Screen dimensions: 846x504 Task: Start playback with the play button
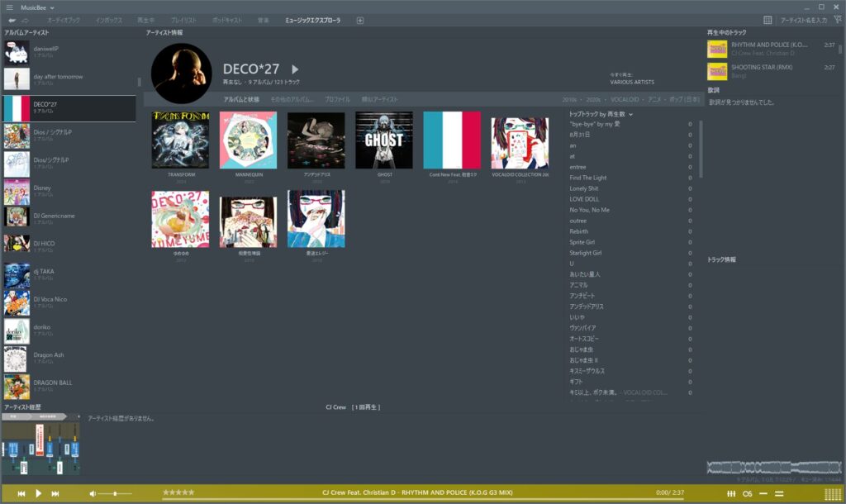click(x=38, y=493)
